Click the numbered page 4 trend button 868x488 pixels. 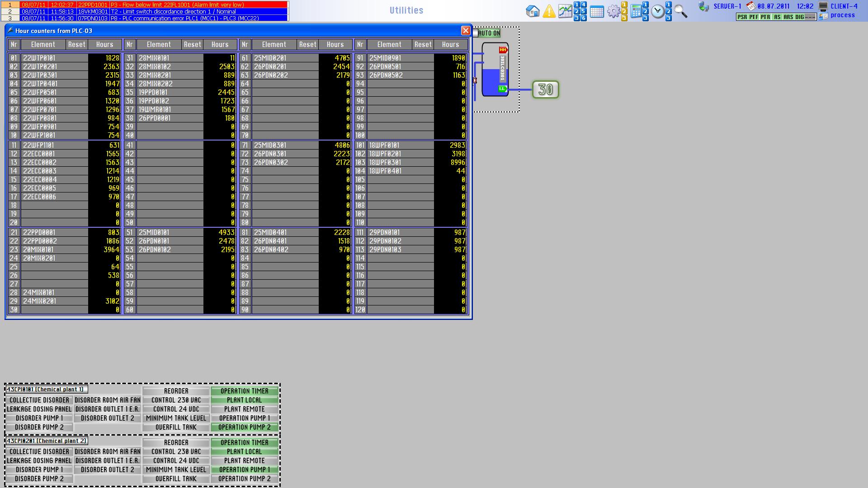[x=584, y=5]
